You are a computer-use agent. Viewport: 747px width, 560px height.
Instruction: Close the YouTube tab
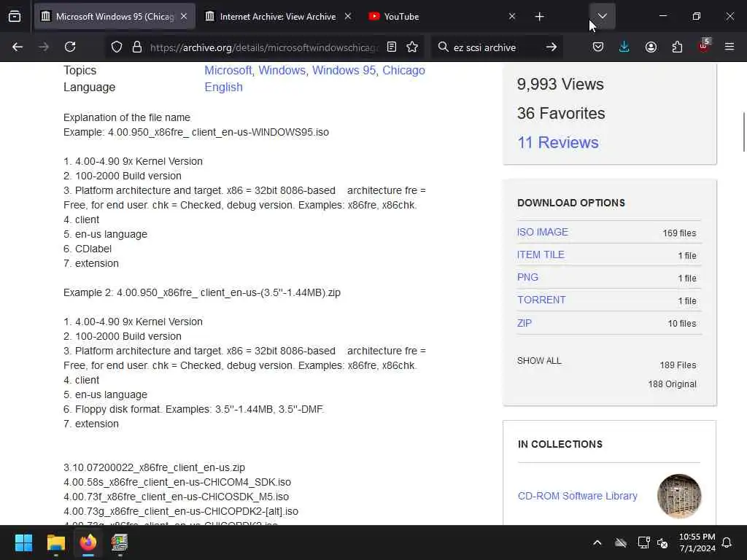pos(511,17)
